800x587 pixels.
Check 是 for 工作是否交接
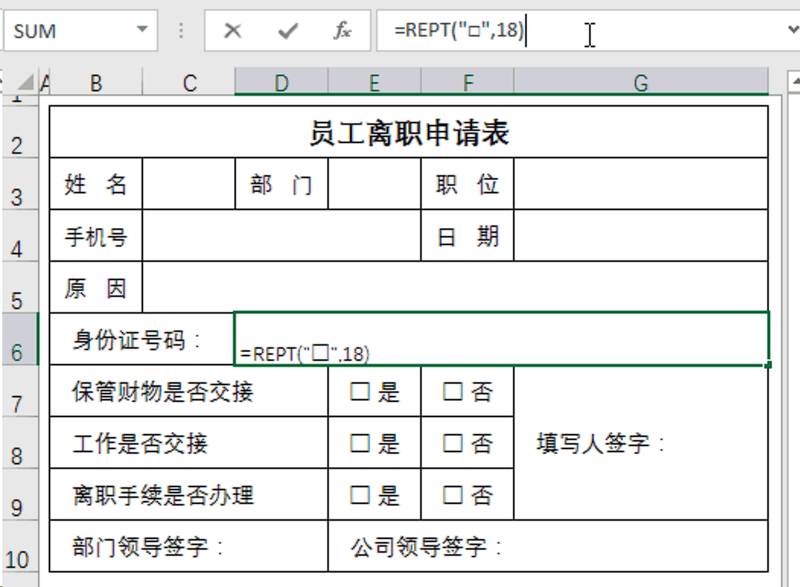point(360,443)
